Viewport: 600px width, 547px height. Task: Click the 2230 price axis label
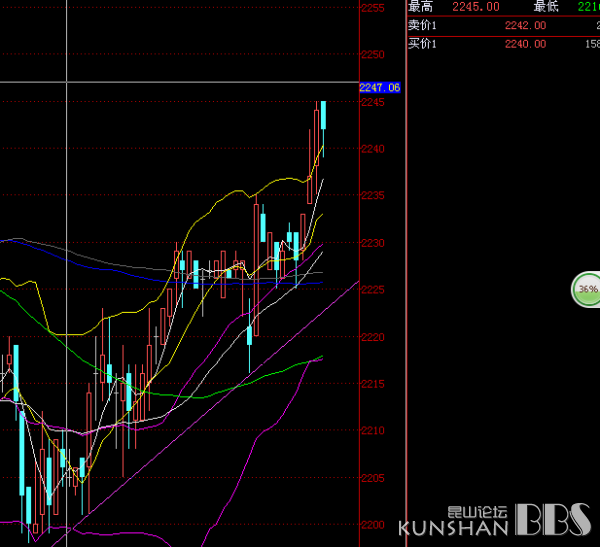(373, 243)
